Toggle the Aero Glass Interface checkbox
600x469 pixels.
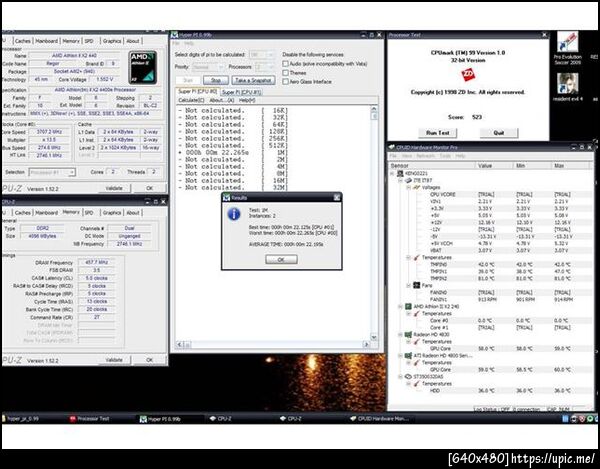coord(285,81)
